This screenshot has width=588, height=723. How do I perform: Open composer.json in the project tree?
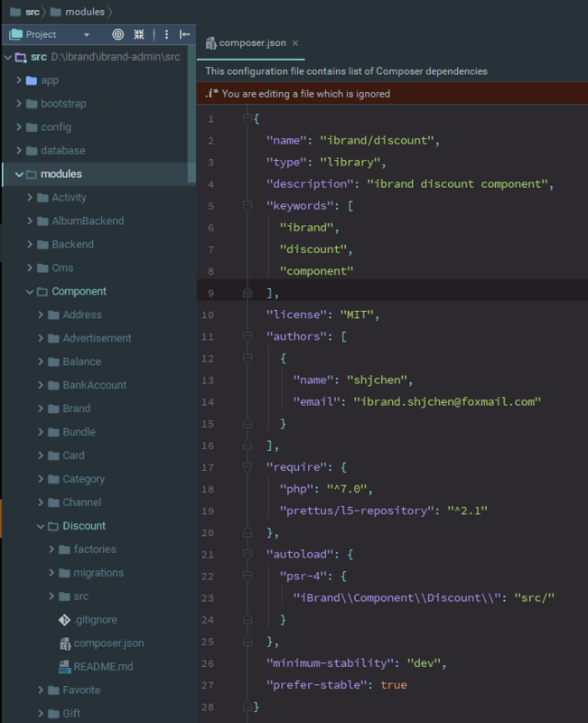pyautogui.click(x=108, y=643)
